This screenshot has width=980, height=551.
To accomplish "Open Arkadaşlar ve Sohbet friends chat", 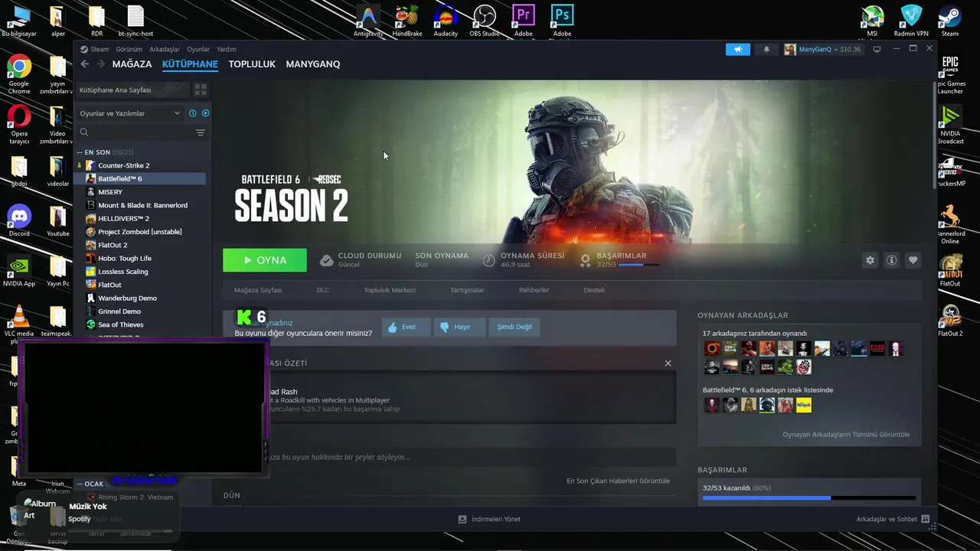I will (892, 519).
